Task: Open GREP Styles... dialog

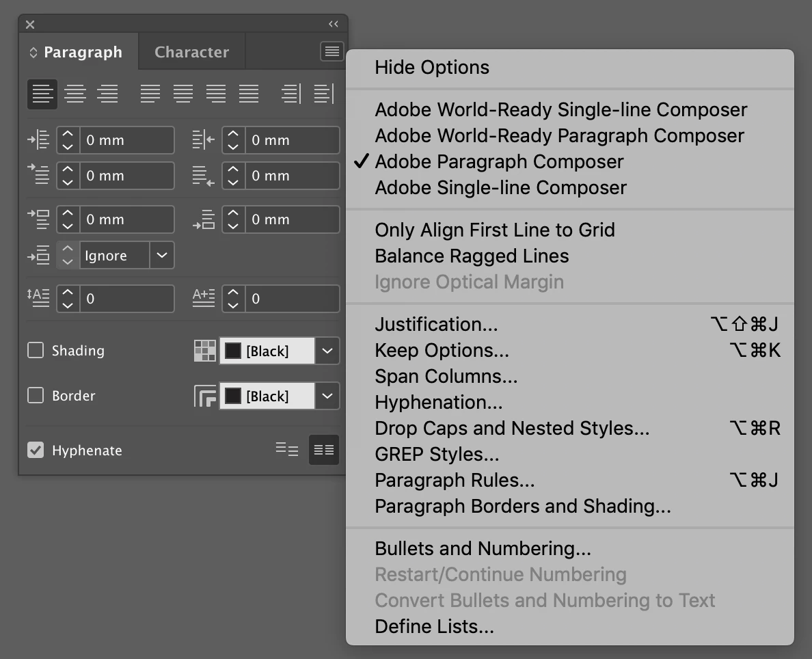Action: click(569, 454)
